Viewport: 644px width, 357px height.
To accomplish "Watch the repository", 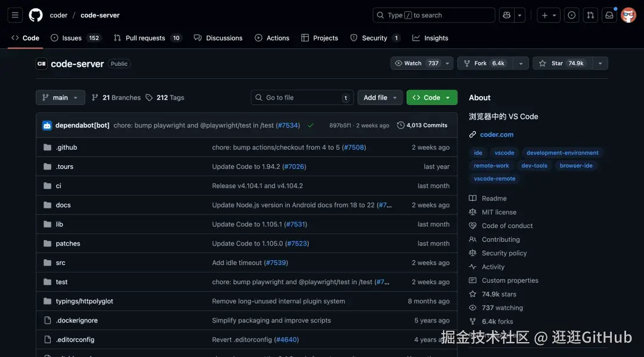I will coord(416,63).
